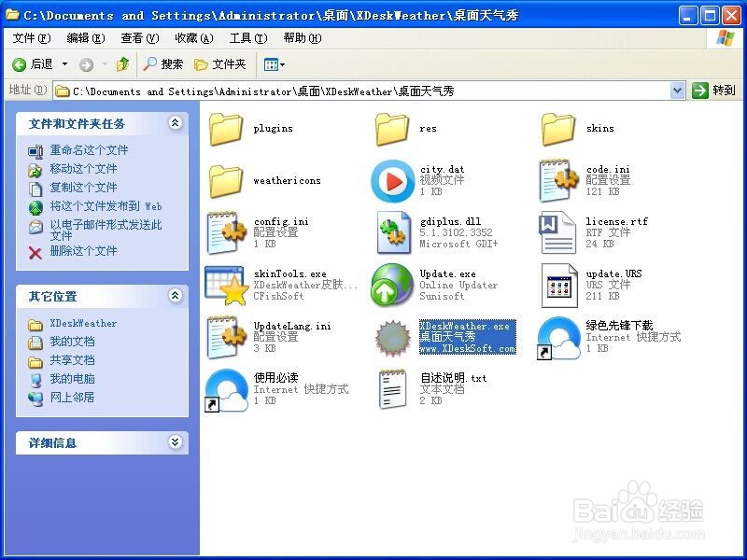
Task: Go up one folder level
Action: [123, 64]
